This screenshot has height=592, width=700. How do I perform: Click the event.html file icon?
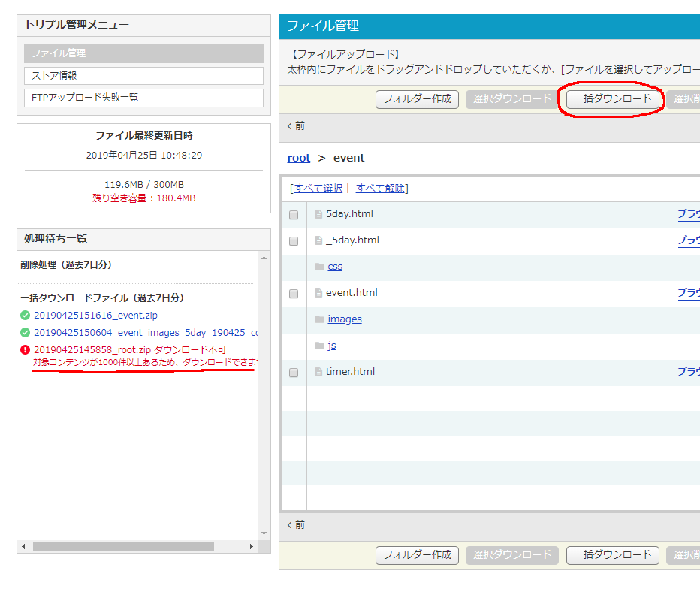318,293
